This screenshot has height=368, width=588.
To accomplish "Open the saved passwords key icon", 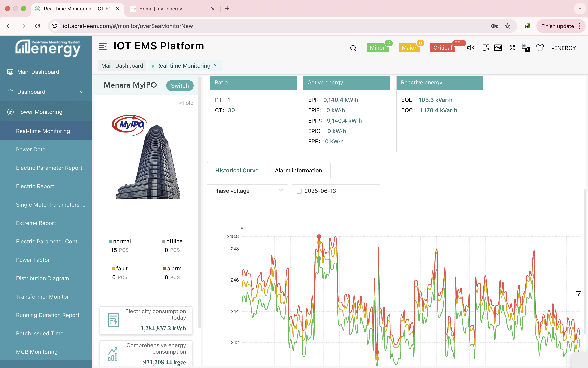I will 495,26.
